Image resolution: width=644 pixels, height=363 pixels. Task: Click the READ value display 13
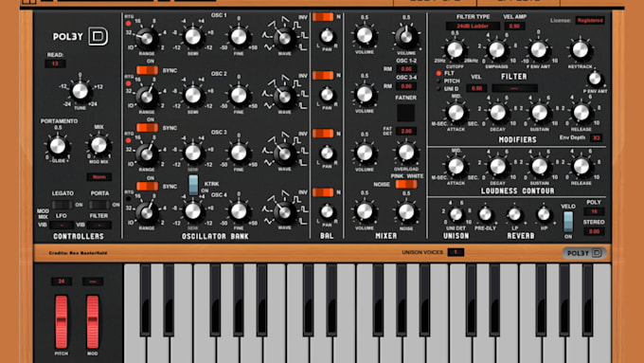pyautogui.click(x=55, y=64)
